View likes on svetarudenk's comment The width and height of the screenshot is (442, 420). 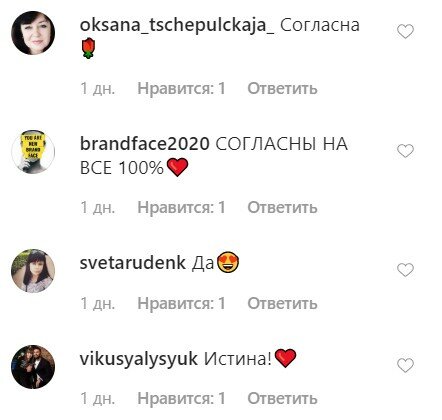(182, 303)
